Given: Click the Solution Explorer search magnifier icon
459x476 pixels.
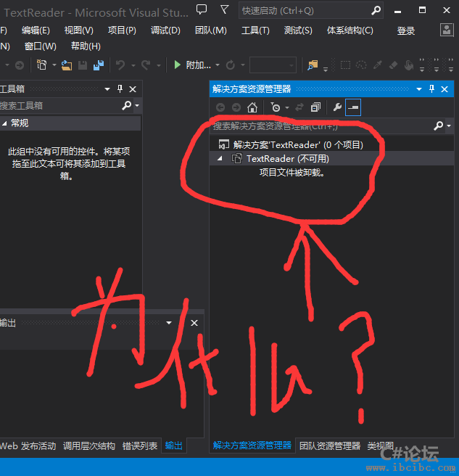Looking at the screenshot, I should (x=439, y=126).
